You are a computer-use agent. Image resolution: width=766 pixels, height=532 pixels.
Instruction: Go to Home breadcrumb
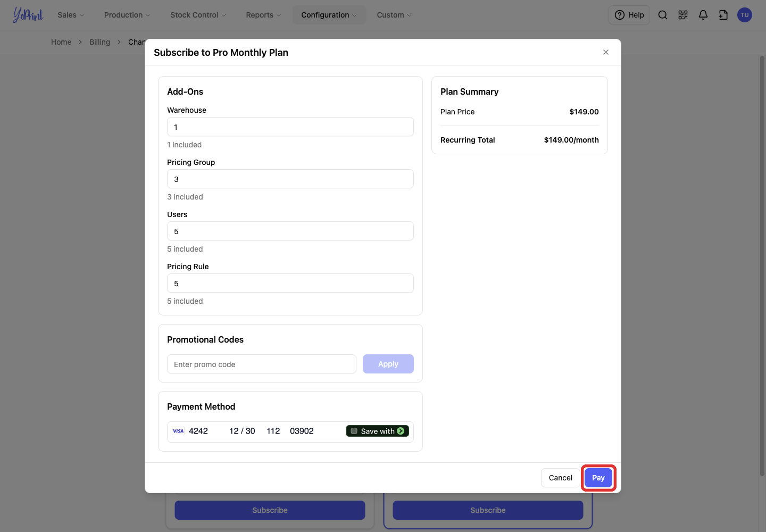pyautogui.click(x=61, y=42)
